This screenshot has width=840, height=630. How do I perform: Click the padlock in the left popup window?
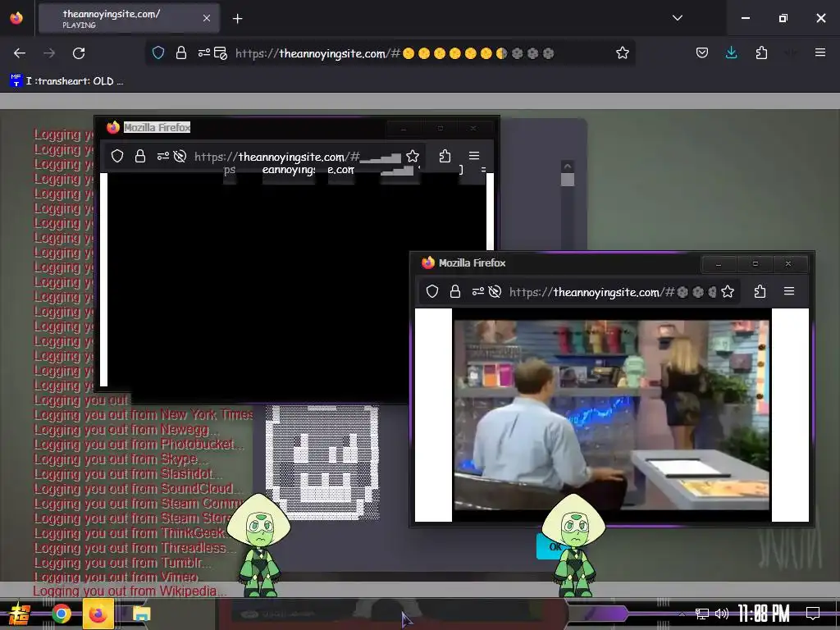pos(139,156)
